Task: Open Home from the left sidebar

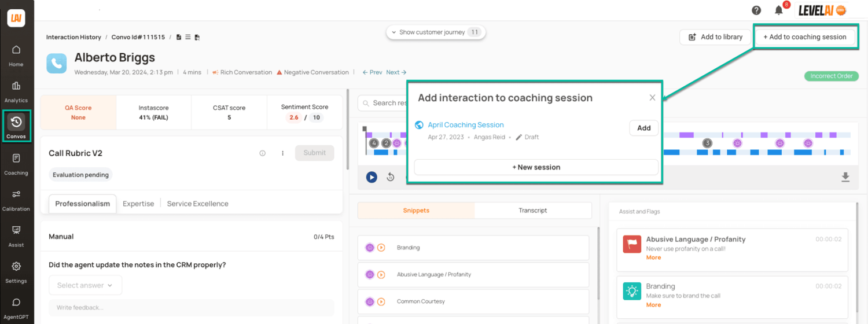Action: pyautogui.click(x=16, y=56)
